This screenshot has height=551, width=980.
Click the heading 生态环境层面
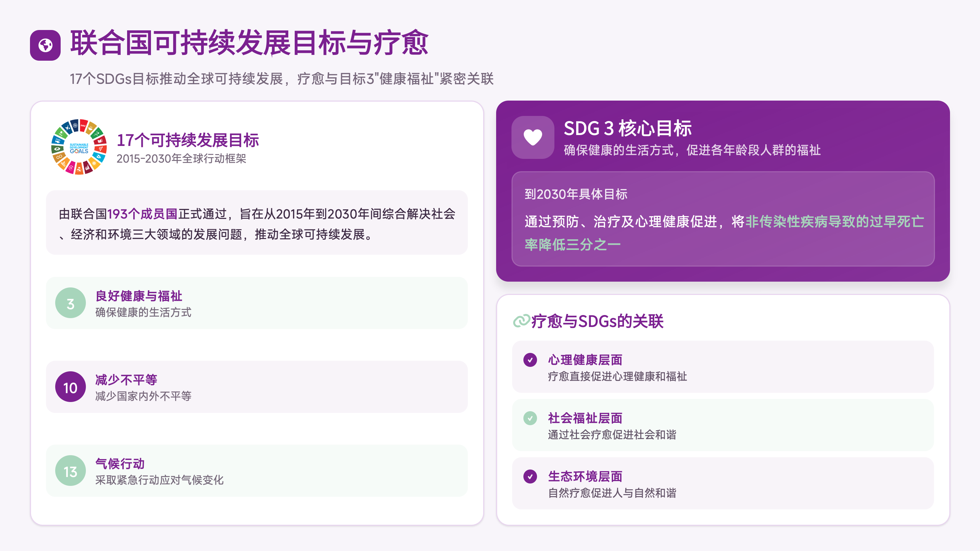(585, 476)
